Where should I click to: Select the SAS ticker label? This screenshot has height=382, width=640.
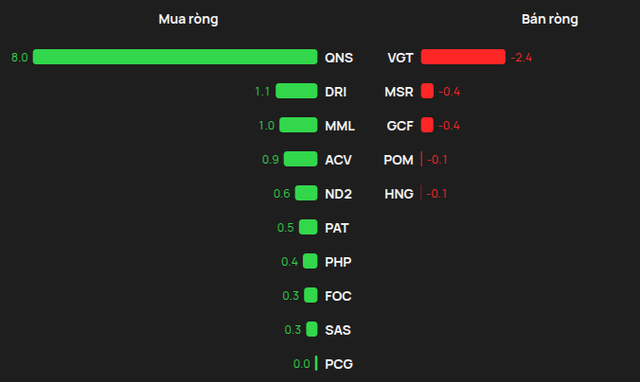(x=338, y=330)
